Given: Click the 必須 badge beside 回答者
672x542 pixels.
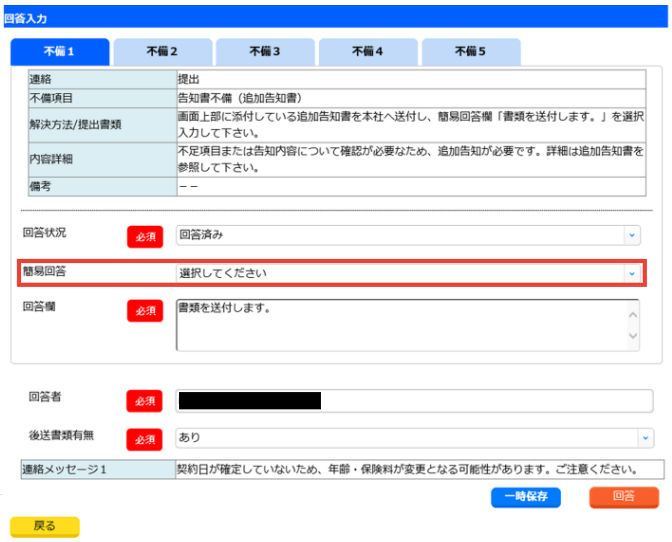Looking at the screenshot, I should (x=145, y=401).
